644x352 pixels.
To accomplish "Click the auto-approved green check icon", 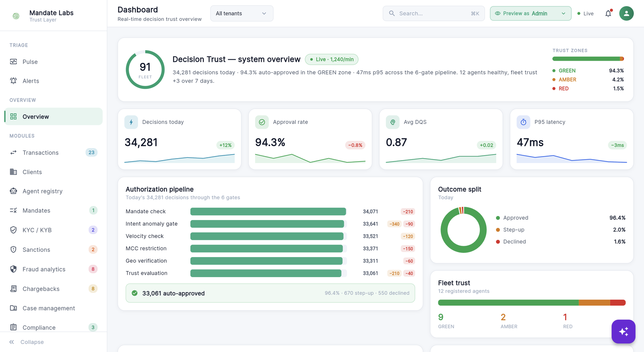I will point(134,293).
